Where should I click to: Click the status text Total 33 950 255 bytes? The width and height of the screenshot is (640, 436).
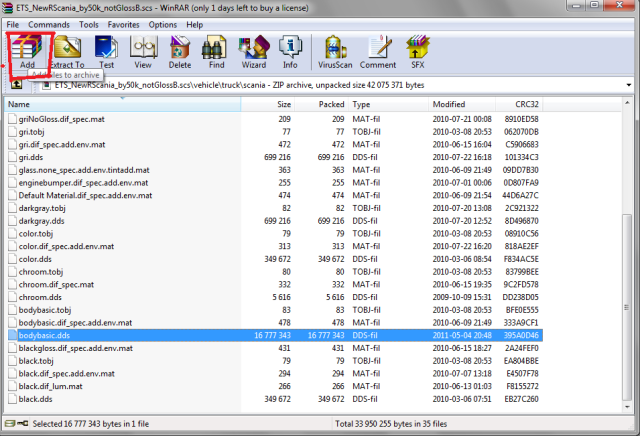point(391,424)
